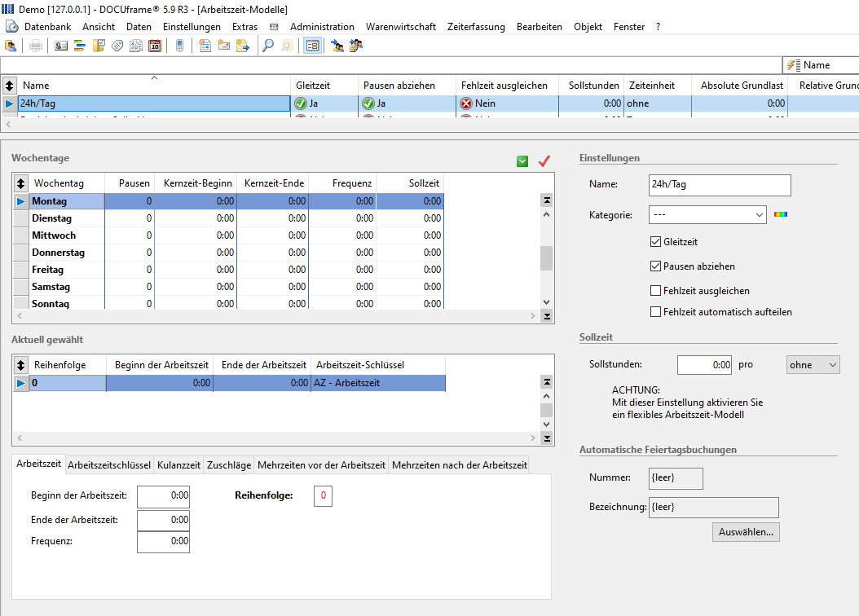
Task: Click the new email envelope icon
Action: [x=223, y=46]
